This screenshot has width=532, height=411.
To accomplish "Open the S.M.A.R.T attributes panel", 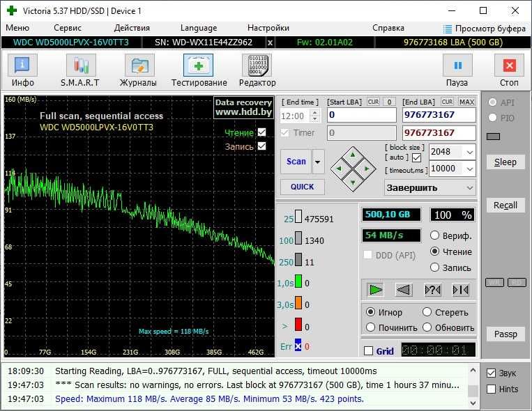I will (x=80, y=70).
